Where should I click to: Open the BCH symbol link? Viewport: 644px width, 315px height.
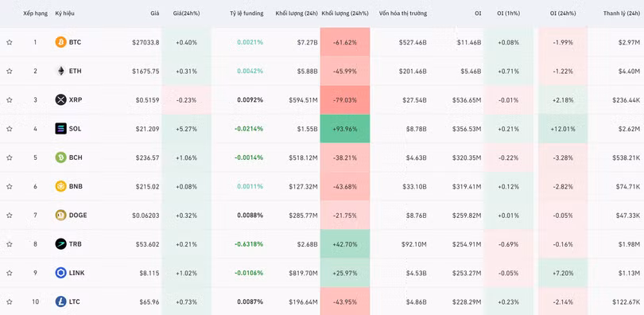(76, 157)
